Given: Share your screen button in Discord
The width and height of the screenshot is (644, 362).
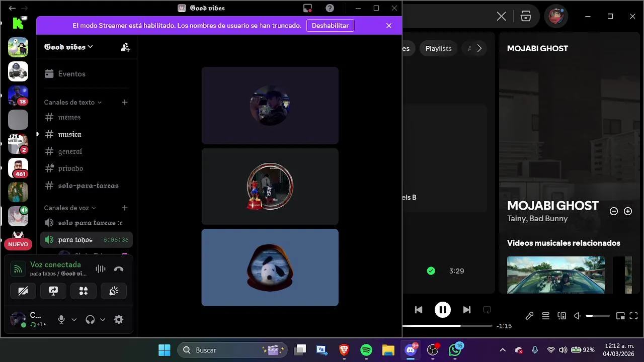Looking at the screenshot, I should (x=53, y=291).
